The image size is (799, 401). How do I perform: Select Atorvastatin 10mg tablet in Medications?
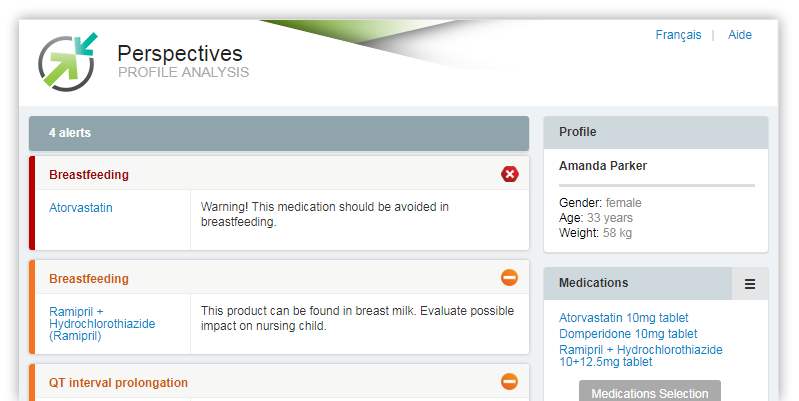[623, 318]
